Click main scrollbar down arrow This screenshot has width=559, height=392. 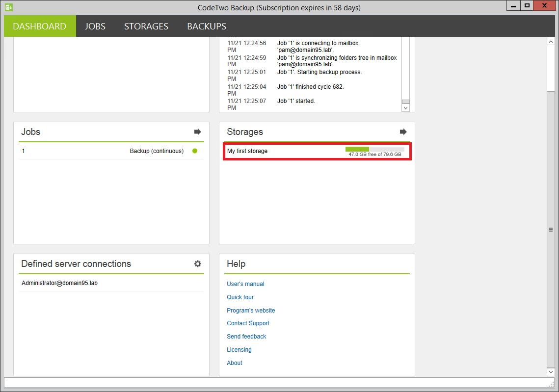[x=551, y=372]
